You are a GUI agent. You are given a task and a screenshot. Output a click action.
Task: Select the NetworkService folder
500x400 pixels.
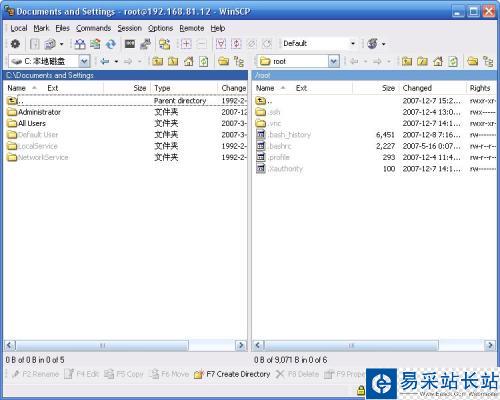click(x=38, y=157)
